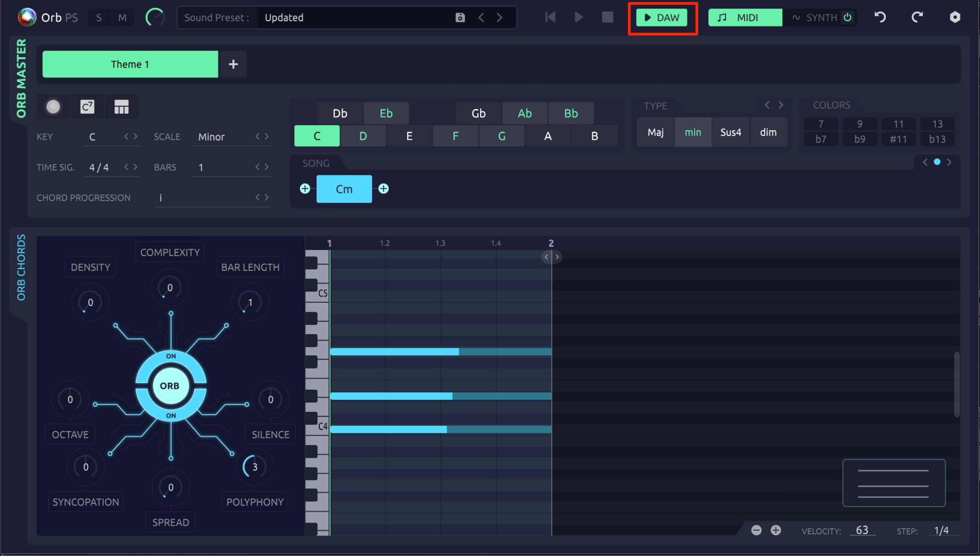Viewport: 980px width, 556px height.
Task: Toggle the SYNTH power switch
Action: [x=848, y=17]
